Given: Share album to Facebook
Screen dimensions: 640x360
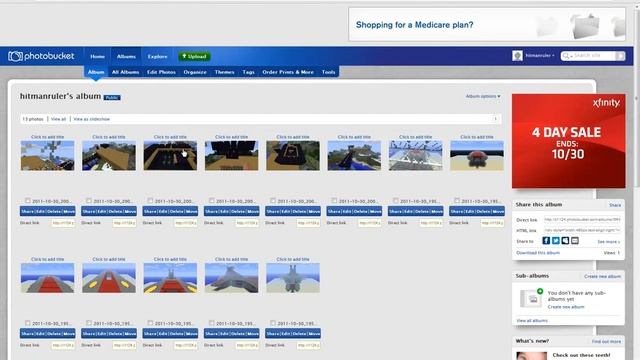Looking at the screenshot, I should click(x=546, y=241).
